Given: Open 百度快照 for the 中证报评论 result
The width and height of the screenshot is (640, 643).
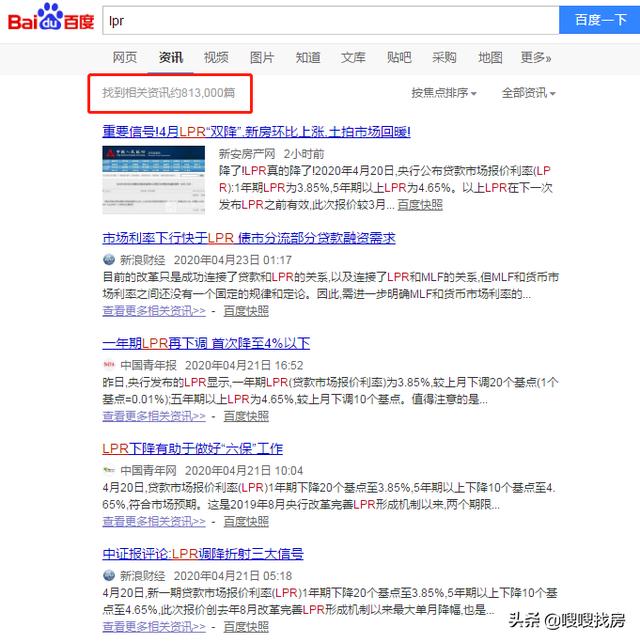Looking at the screenshot, I should click(246, 627).
